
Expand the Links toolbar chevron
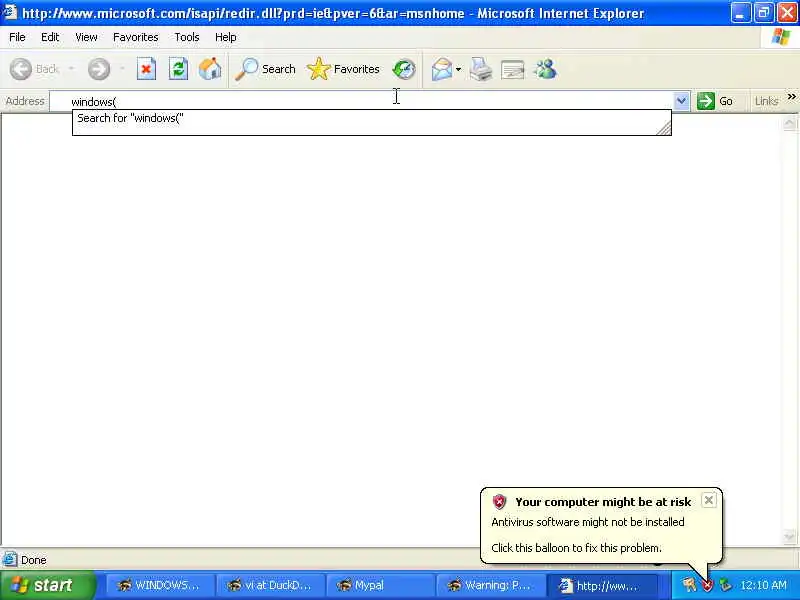(x=791, y=96)
